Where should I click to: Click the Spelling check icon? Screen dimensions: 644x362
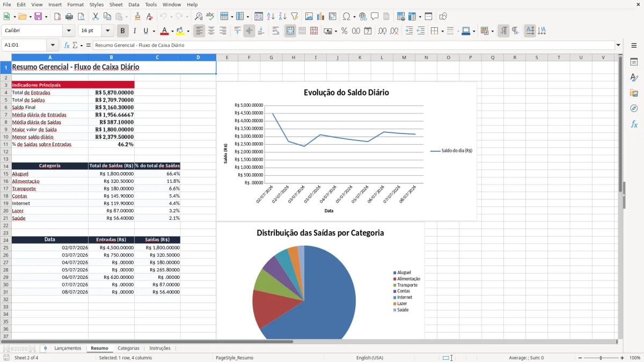[x=210, y=17]
